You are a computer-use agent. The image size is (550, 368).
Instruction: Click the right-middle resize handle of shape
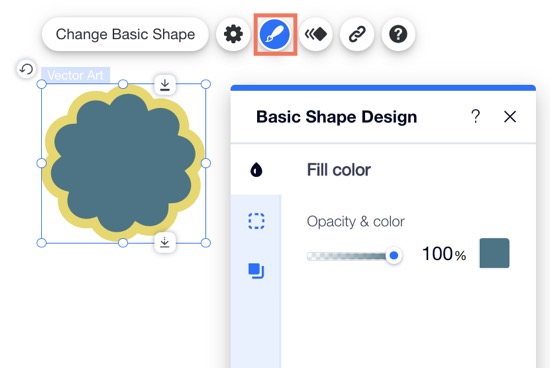(206, 163)
